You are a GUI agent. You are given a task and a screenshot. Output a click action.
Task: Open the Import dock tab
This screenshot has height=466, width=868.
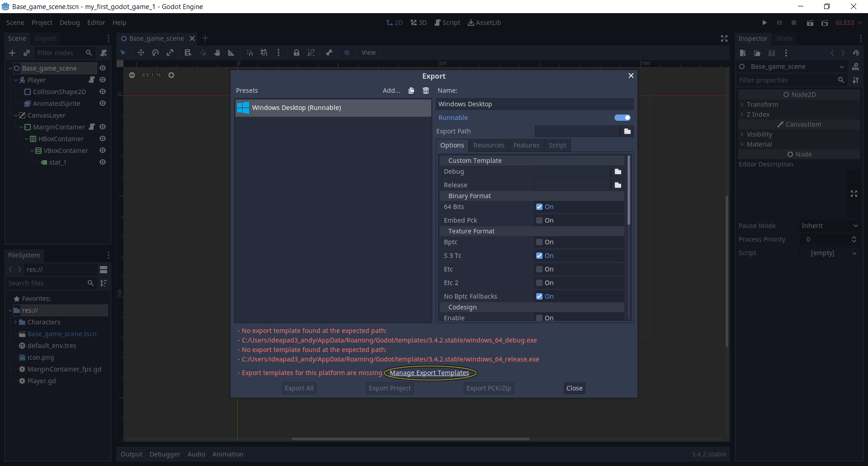(46, 38)
